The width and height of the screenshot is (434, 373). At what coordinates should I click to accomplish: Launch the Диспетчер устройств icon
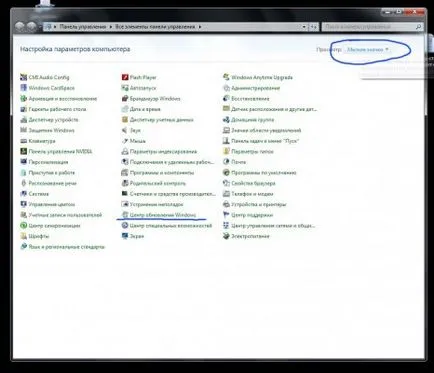coord(23,120)
